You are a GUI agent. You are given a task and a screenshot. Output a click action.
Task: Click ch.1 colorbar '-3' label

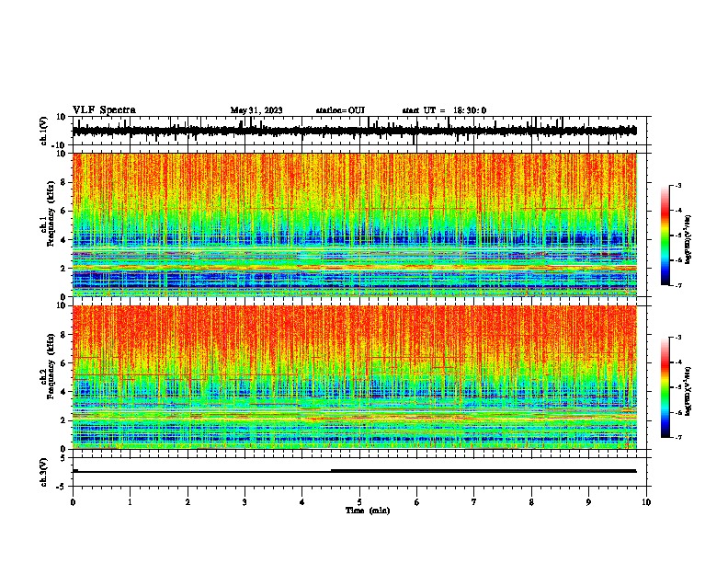[x=678, y=186]
